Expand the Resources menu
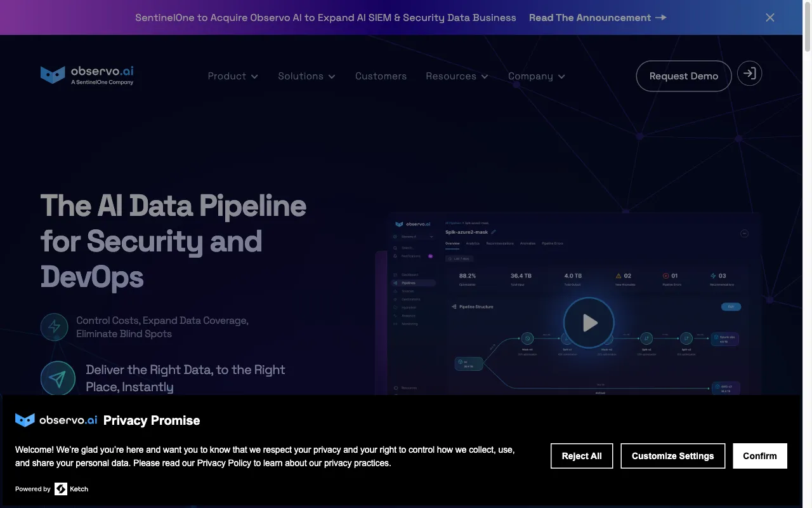Screen dimensions: 812x508 point(457,76)
